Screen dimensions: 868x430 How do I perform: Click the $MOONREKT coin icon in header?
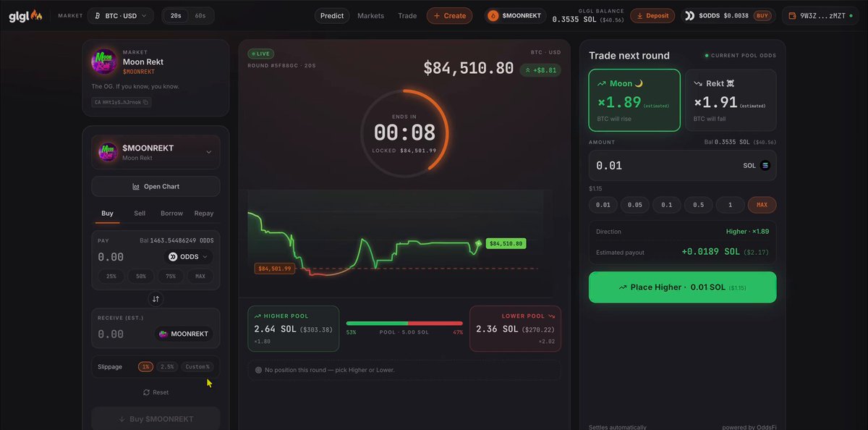point(494,15)
